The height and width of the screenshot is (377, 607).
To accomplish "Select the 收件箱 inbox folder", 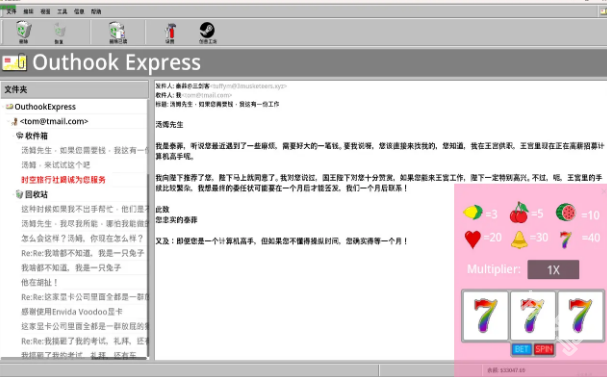I will [36, 136].
